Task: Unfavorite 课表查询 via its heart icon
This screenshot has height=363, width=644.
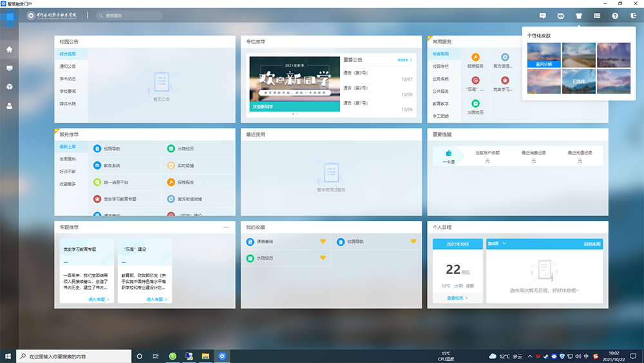Action: (323, 242)
